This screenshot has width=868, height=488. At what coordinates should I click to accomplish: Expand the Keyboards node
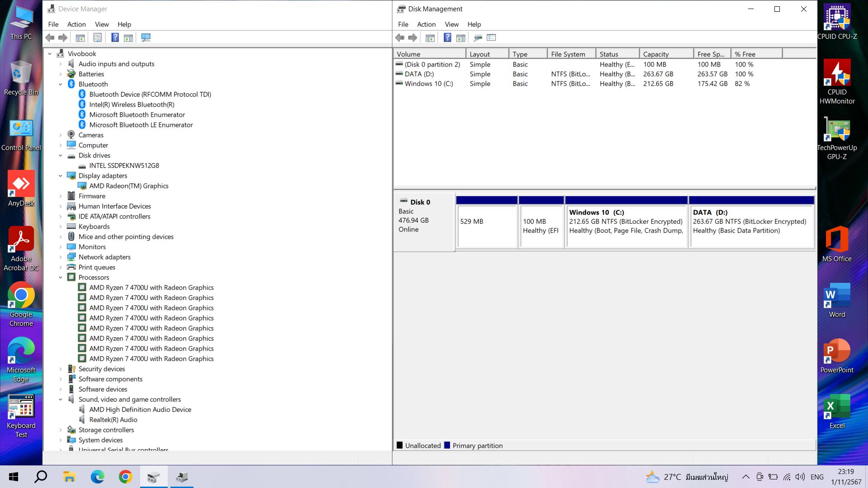tap(61, 227)
